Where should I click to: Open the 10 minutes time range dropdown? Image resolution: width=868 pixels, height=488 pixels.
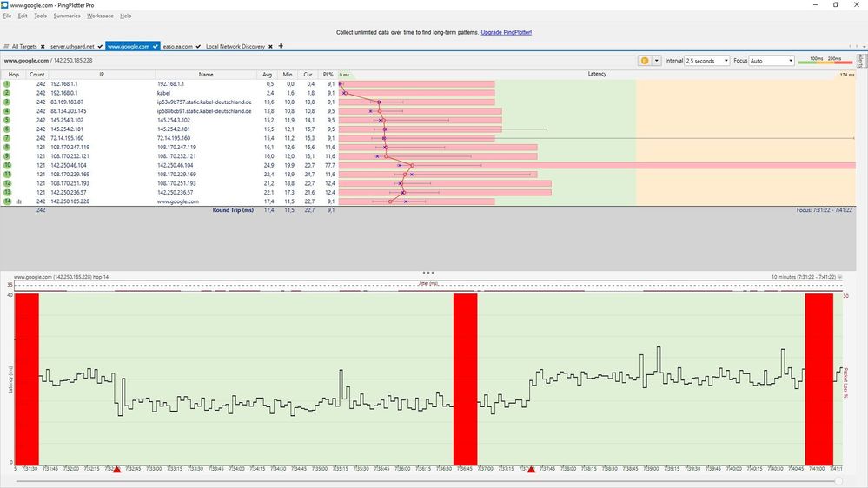pyautogui.click(x=840, y=277)
